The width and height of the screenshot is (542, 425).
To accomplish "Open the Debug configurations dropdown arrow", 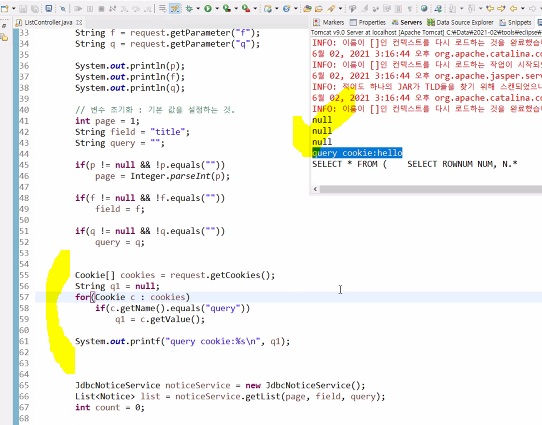I will tap(198, 9).
